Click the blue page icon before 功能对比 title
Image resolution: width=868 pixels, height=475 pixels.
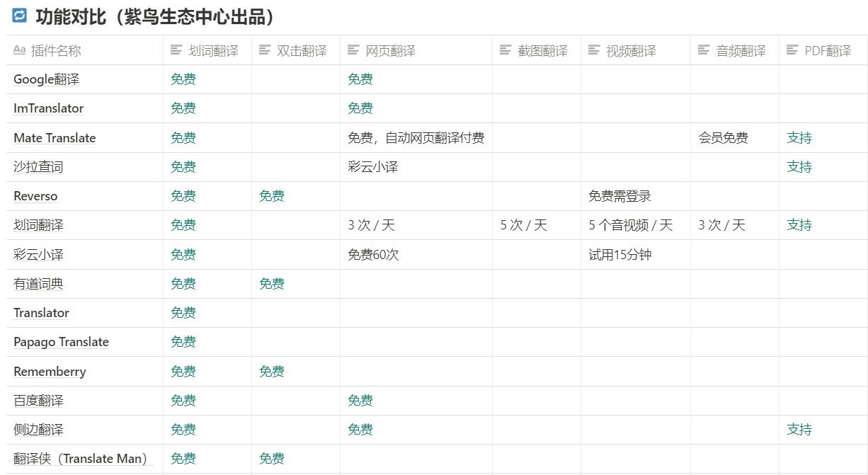tap(20, 14)
